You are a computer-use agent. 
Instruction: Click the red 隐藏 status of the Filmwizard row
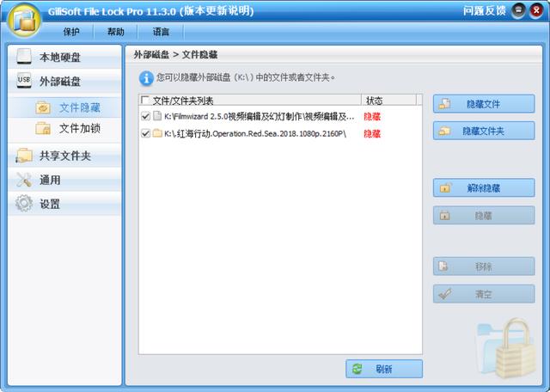pos(372,117)
